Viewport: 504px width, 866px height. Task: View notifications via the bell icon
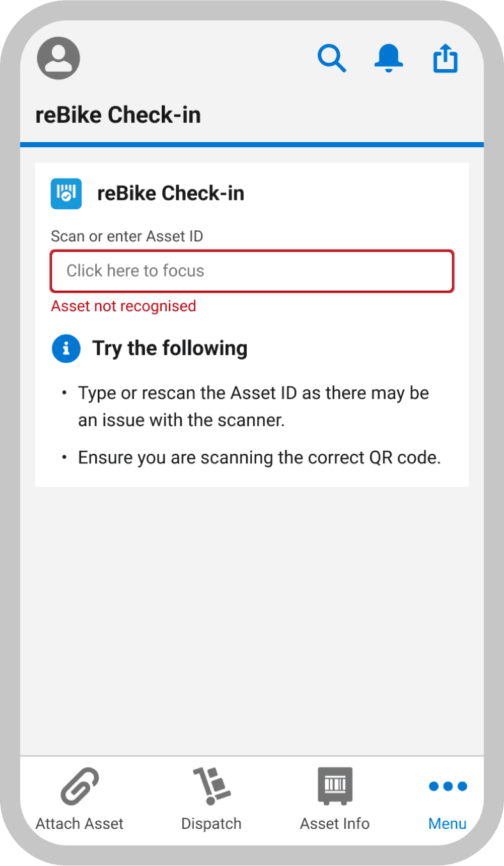(389, 58)
